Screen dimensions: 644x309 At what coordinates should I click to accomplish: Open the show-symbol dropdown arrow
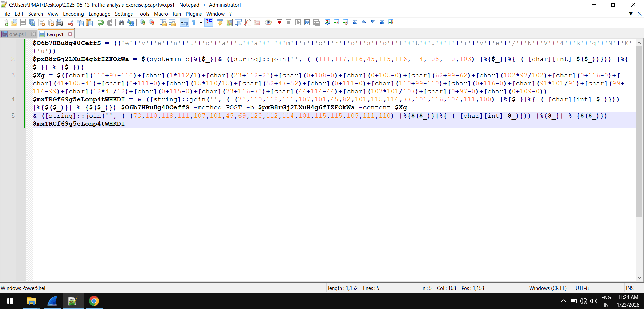pyautogui.click(x=201, y=22)
